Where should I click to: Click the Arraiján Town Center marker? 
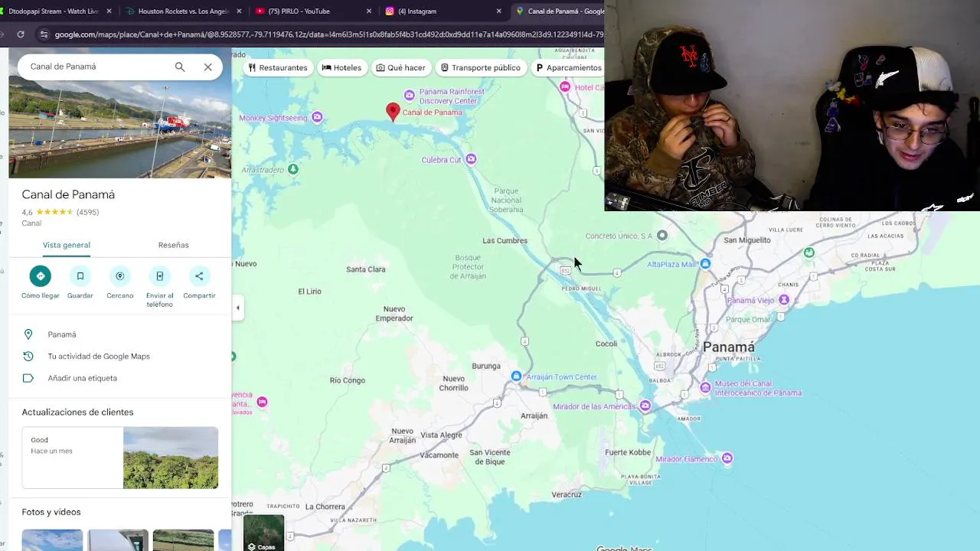click(516, 376)
